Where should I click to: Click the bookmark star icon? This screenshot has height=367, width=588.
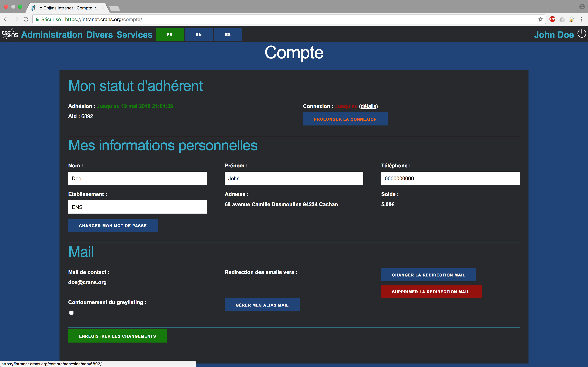(x=541, y=19)
